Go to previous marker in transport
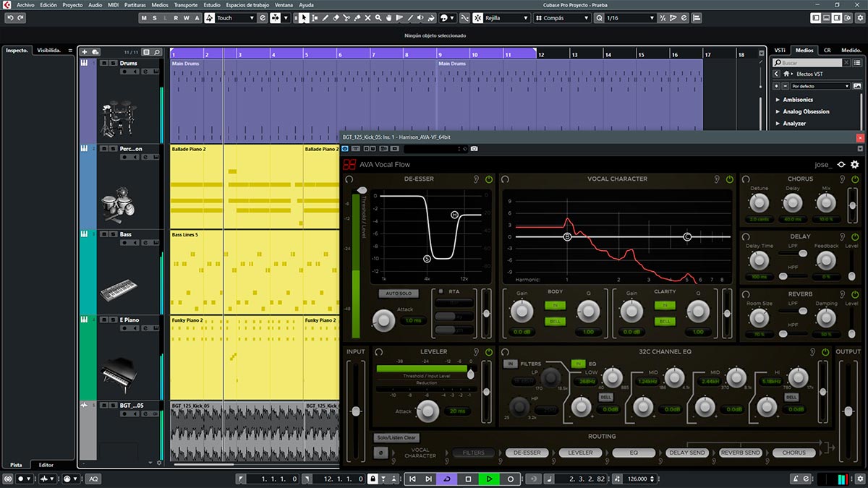Image resolution: width=868 pixels, height=488 pixels. [412, 479]
